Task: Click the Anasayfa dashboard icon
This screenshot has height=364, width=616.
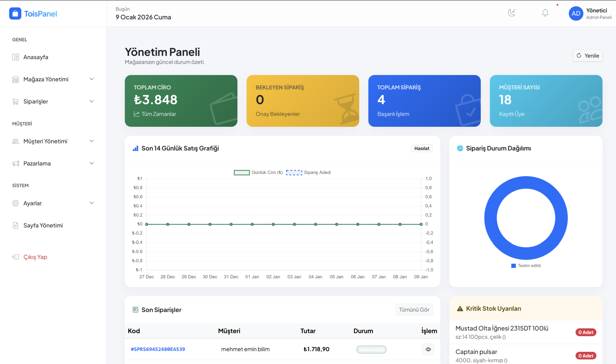Action: point(15,57)
